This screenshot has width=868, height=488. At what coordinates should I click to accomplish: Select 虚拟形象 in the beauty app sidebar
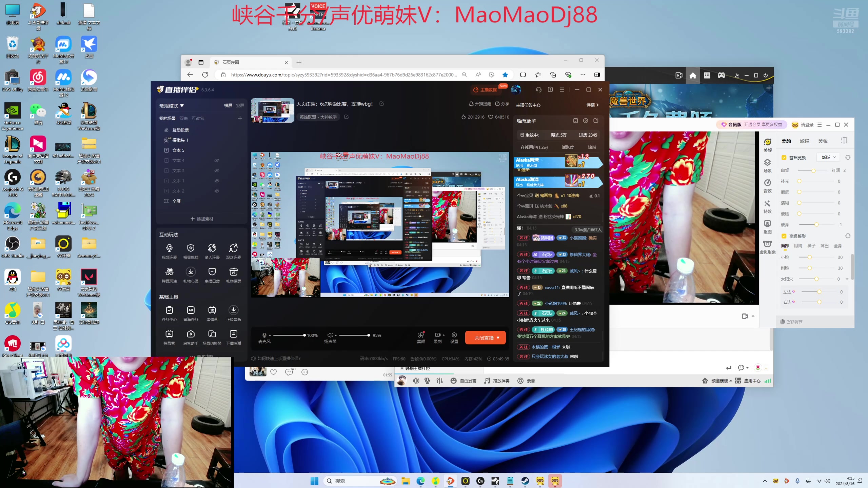pyautogui.click(x=767, y=247)
